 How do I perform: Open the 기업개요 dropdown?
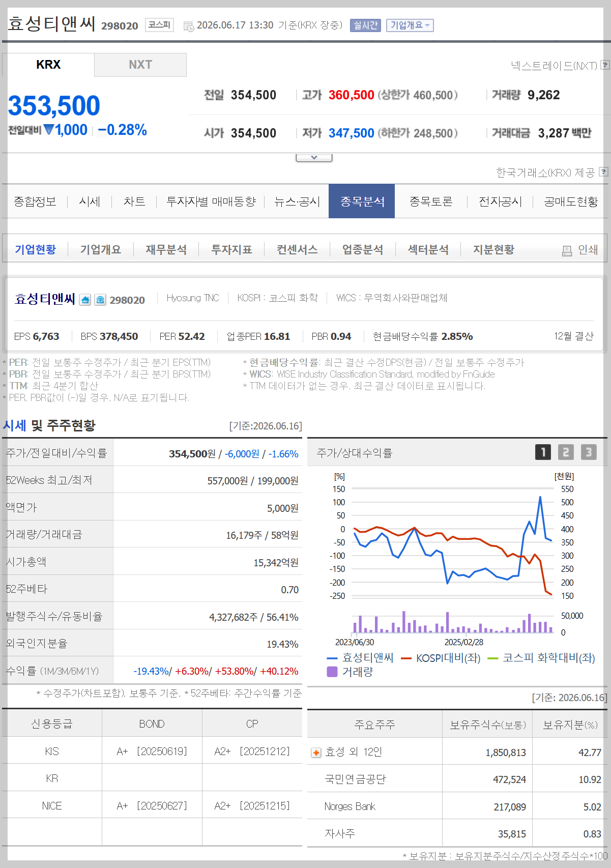tap(410, 25)
